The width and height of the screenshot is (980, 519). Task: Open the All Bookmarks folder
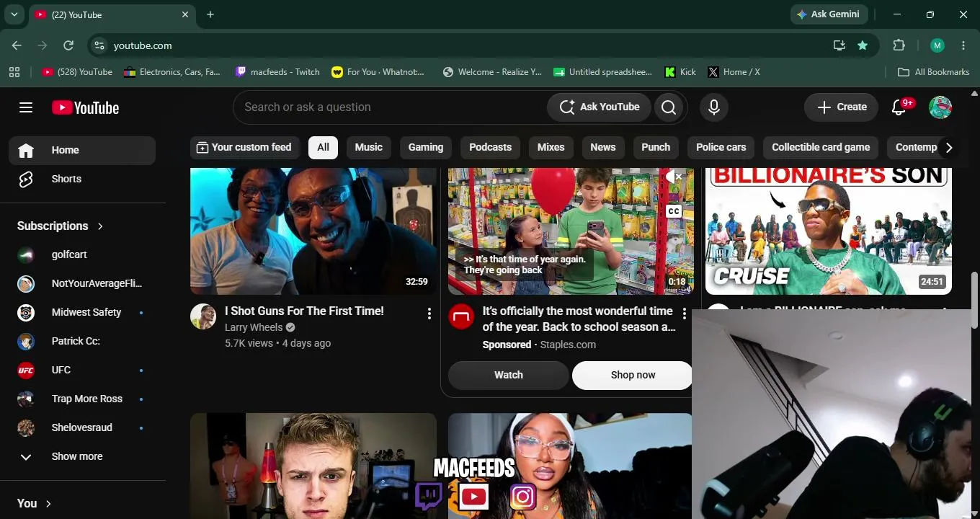tap(934, 72)
